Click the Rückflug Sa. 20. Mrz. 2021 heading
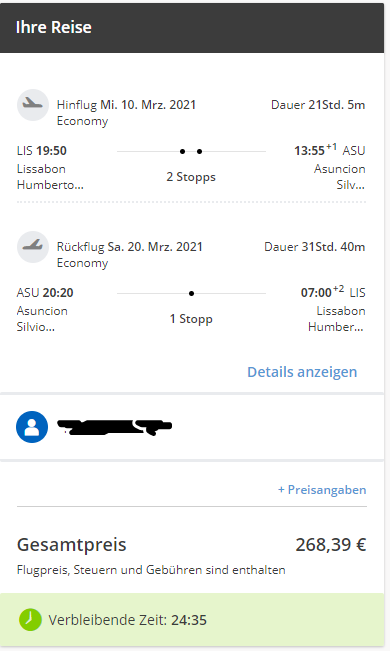The image size is (390, 651). (130, 247)
